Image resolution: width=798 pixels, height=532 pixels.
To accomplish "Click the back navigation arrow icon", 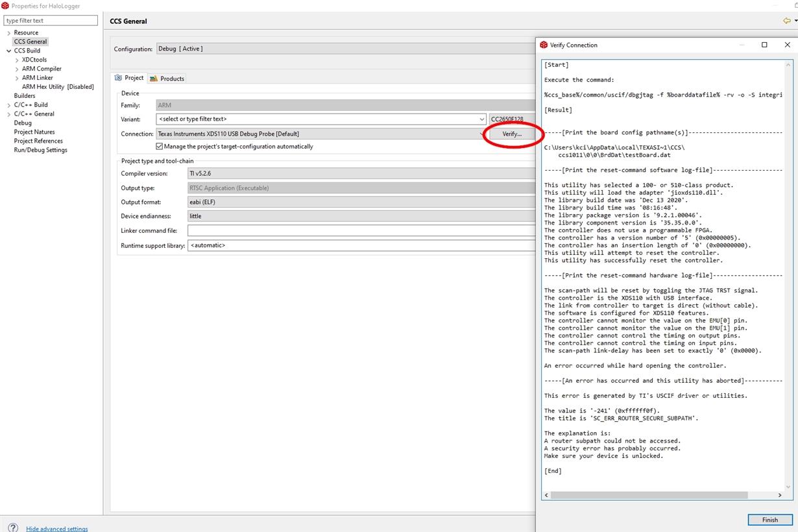I will coord(786,21).
